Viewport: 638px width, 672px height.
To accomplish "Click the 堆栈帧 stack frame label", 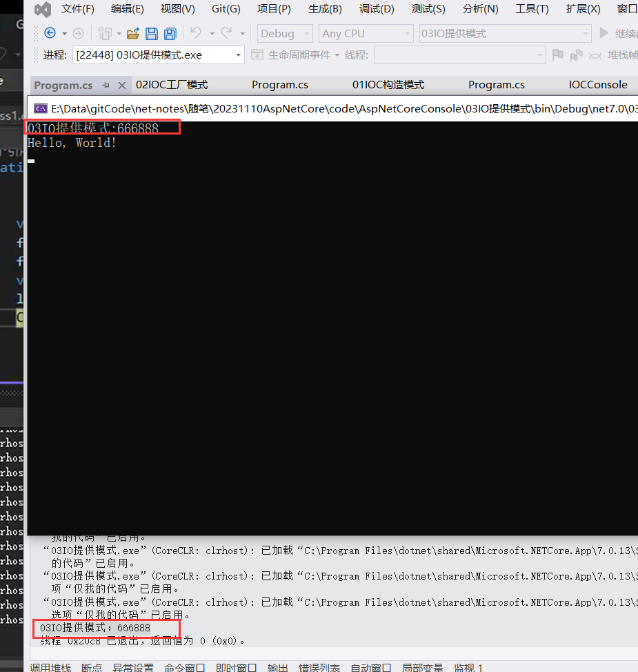I will click(x=623, y=55).
